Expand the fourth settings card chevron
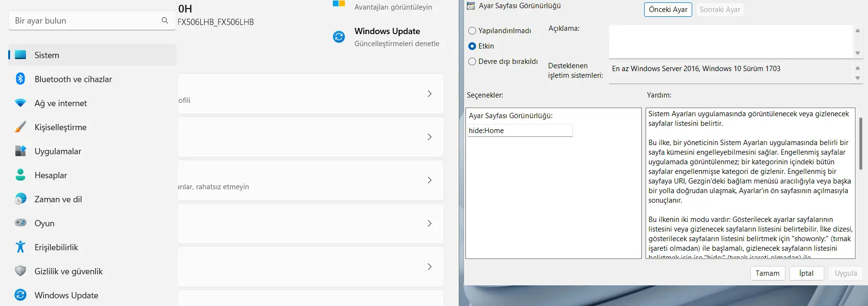Viewport: 868px width, 306px height. click(429, 223)
